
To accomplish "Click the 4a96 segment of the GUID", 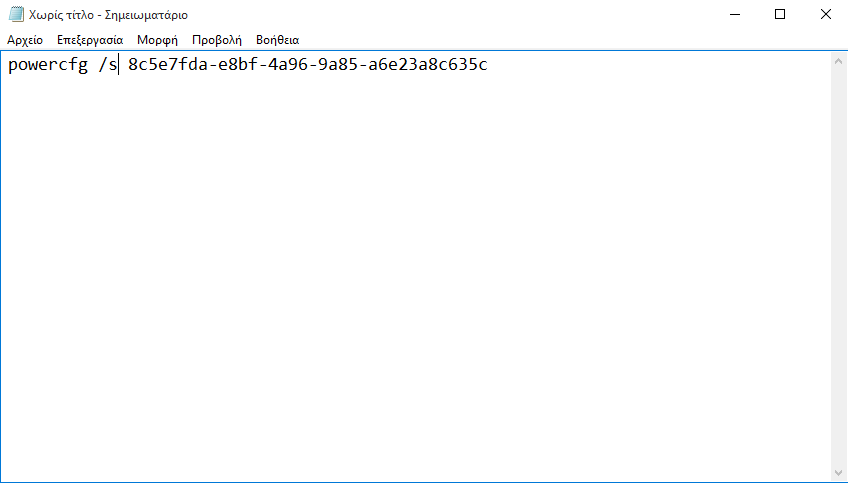I will tap(288, 66).
